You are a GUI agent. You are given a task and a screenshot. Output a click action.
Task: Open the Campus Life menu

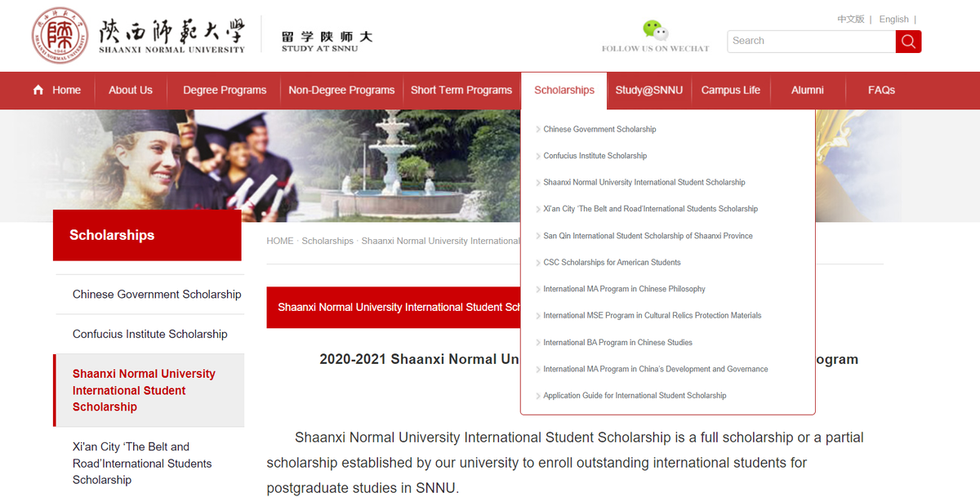[x=731, y=90]
